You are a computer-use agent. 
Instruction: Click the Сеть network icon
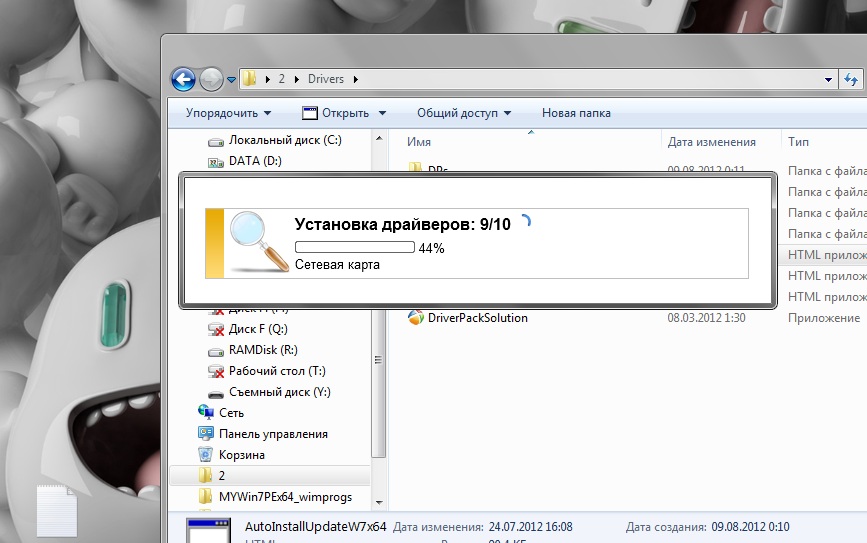(206, 413)
